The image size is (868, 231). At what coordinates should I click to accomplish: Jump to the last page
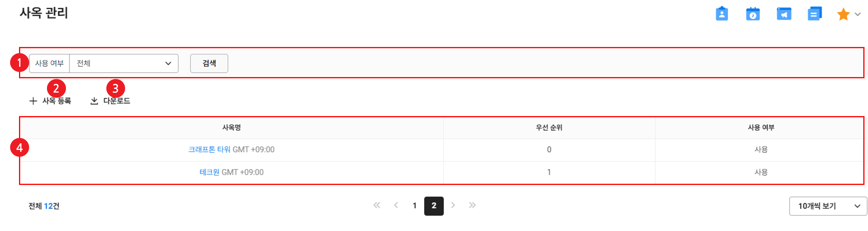472,205
